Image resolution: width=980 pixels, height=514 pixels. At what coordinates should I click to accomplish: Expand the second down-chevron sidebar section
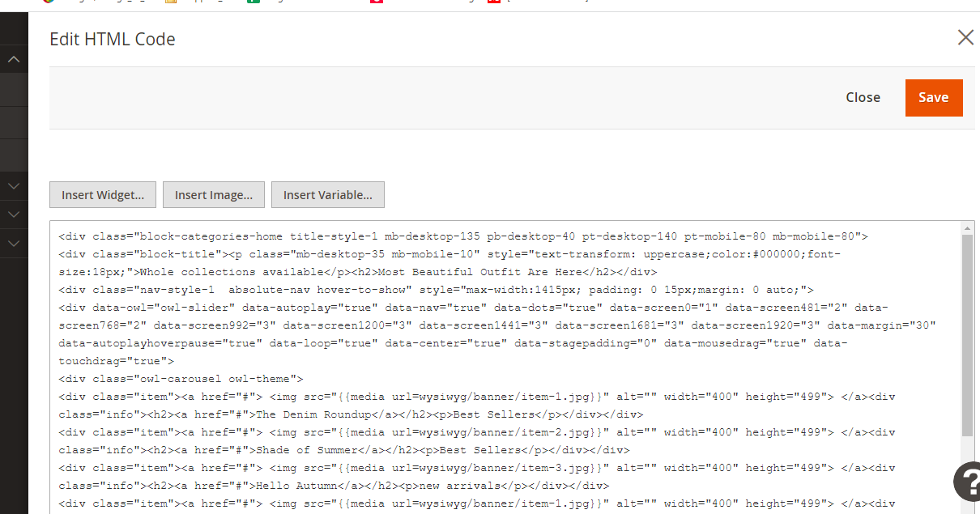tap(14, 215)
